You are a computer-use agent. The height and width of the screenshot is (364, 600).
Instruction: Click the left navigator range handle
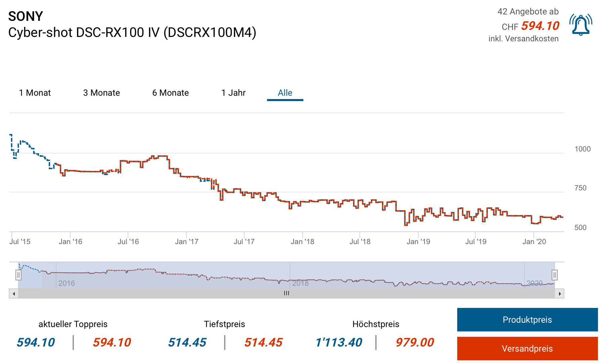18,275
